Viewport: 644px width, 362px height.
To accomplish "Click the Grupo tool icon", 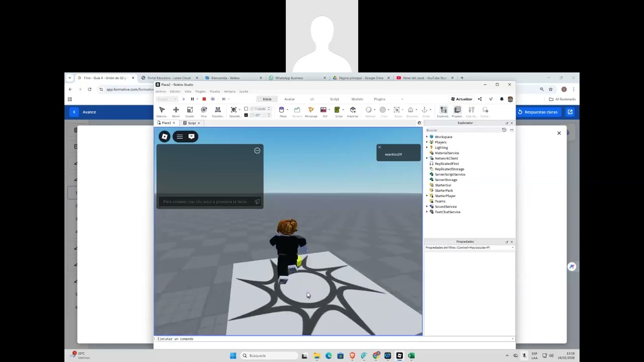I will click(x=397, y=110).
